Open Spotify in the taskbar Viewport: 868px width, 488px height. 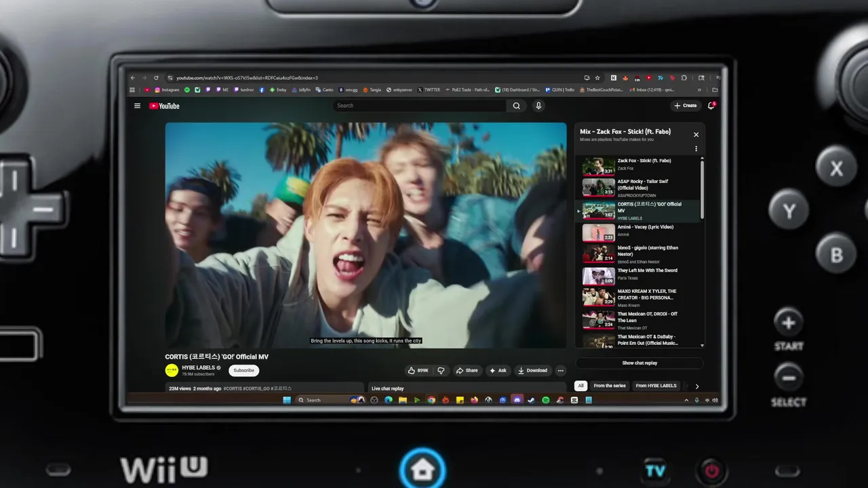(x=546, y=400)
